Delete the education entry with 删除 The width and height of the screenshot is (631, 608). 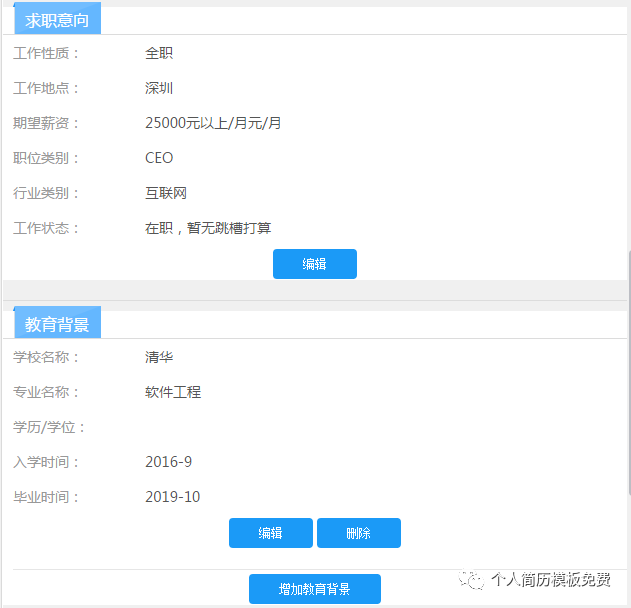(359, 533)
